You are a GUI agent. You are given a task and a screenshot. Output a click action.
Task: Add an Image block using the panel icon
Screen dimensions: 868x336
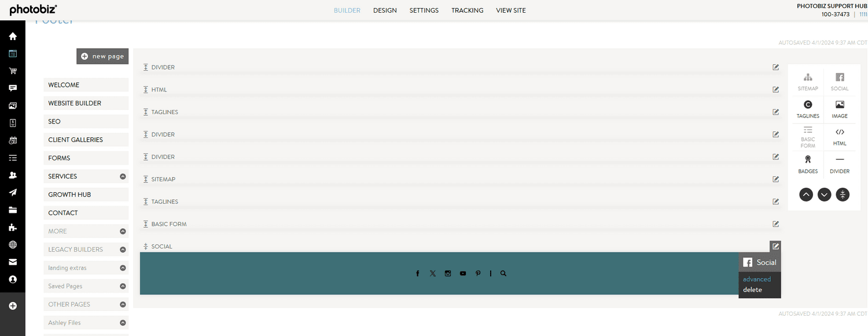(x=840, y=109)
